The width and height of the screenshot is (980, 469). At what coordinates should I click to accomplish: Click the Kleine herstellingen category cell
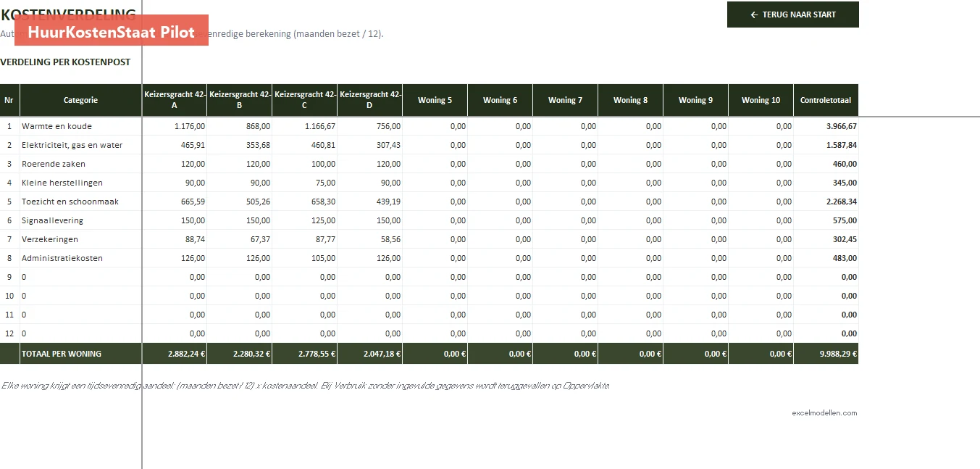tap(80, 183)
